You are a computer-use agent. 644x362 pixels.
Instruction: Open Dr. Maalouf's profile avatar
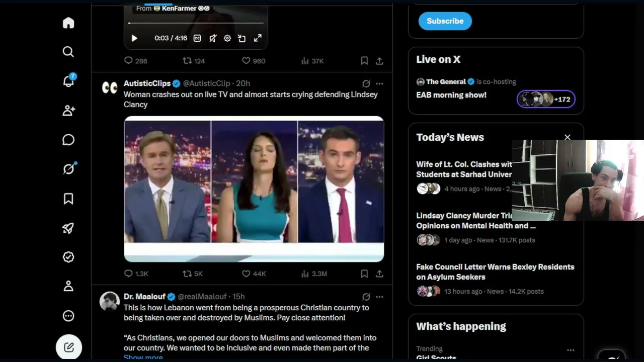pos(110,301)
